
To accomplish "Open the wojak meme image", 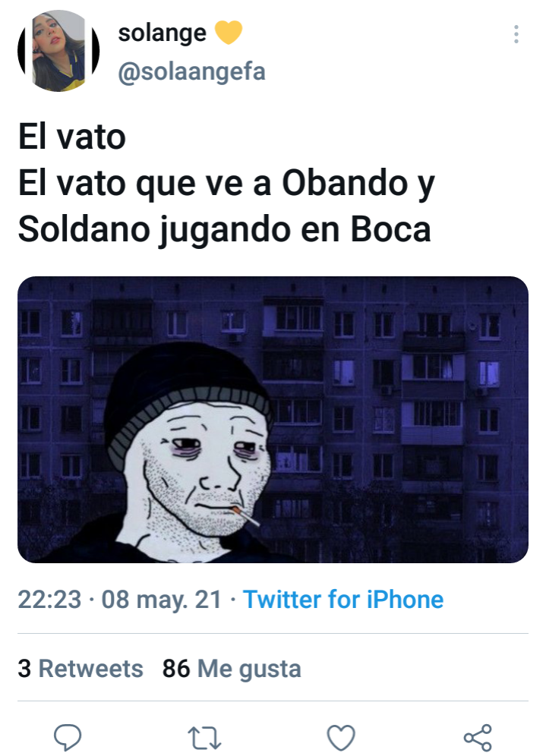I will pos(273,420).
